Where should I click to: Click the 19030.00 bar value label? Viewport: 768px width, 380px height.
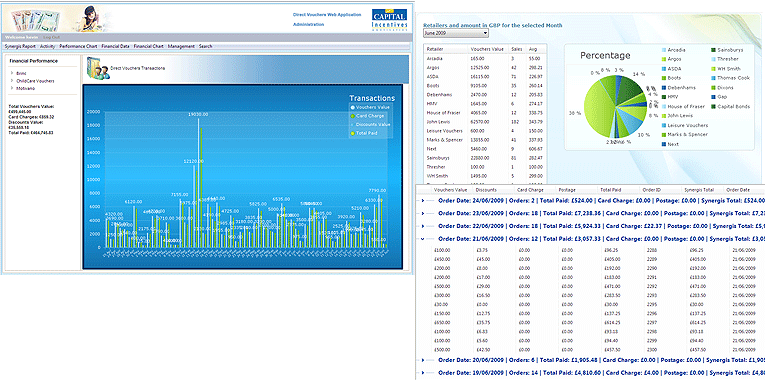(x=198, y=114)
